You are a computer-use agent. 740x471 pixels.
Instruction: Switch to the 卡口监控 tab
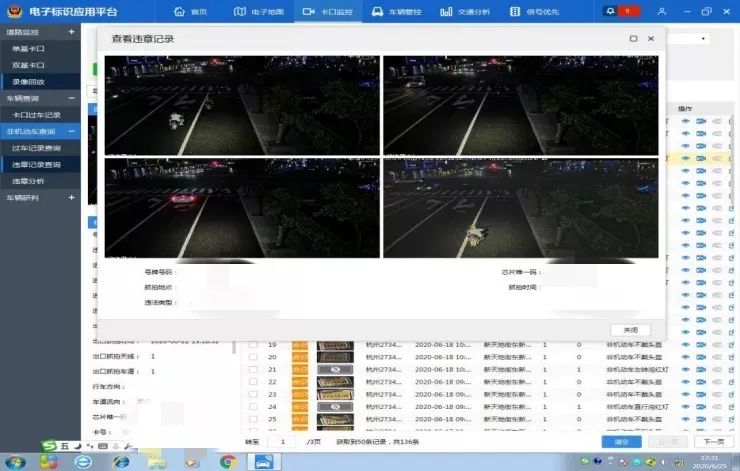click(328, 12)
